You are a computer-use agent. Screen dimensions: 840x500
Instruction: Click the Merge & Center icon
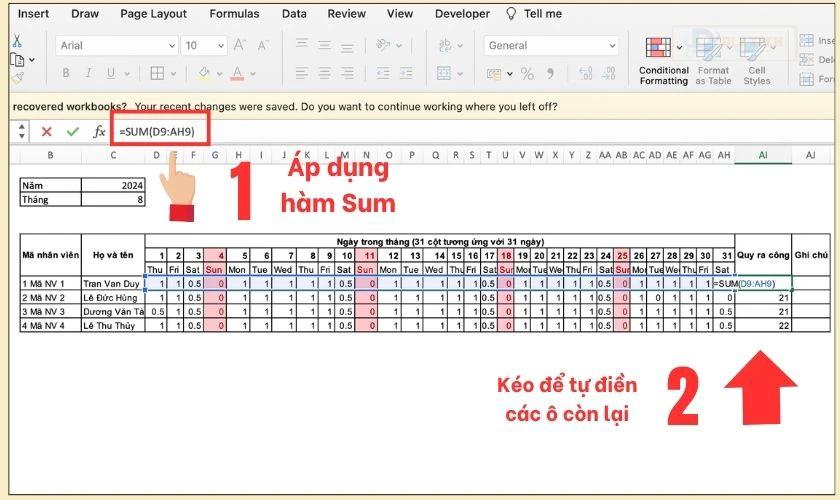click(x=444, y=73)
